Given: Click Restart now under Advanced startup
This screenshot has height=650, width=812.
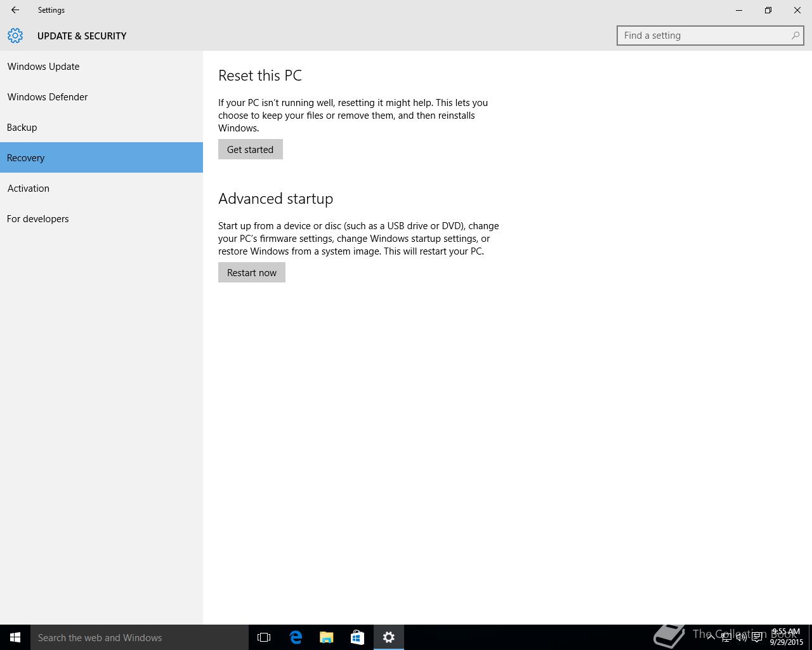Looking at the screenshot, I should point(252,272).
